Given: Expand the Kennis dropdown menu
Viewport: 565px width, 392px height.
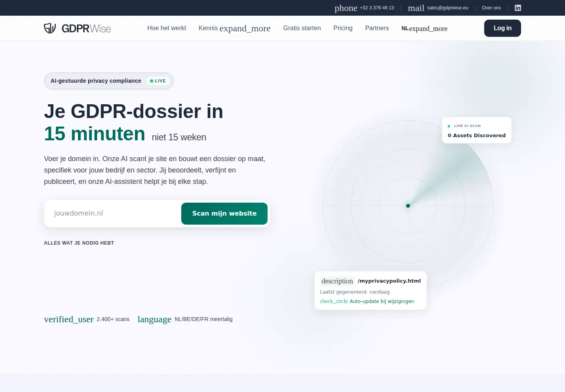Looking at the screenshot, I should coord(234,28).
